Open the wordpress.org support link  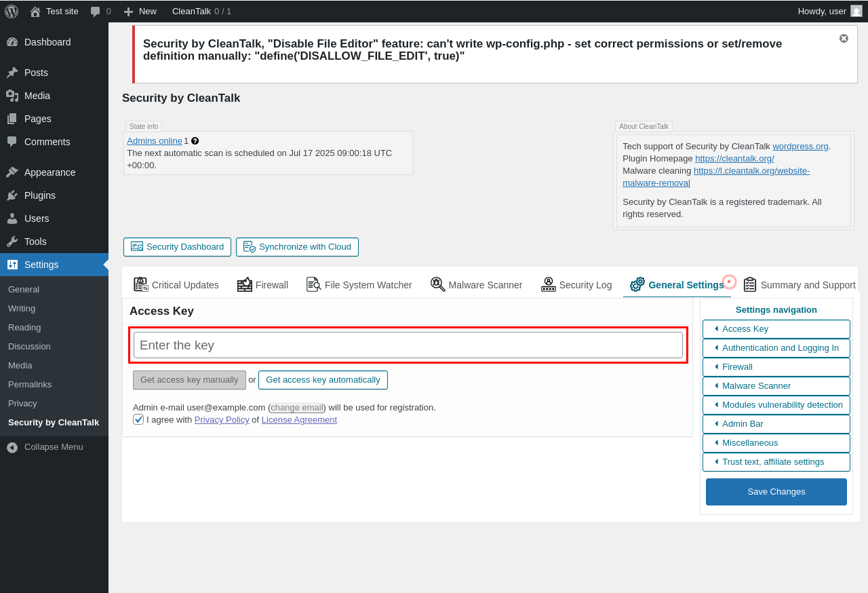(x=800, y=146)
